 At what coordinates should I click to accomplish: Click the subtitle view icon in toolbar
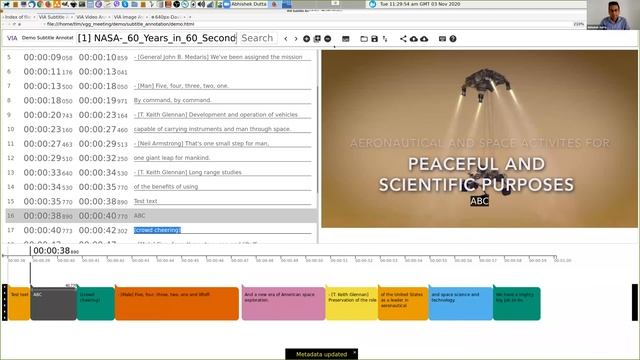pyautogui.click(x=346, y=39)
